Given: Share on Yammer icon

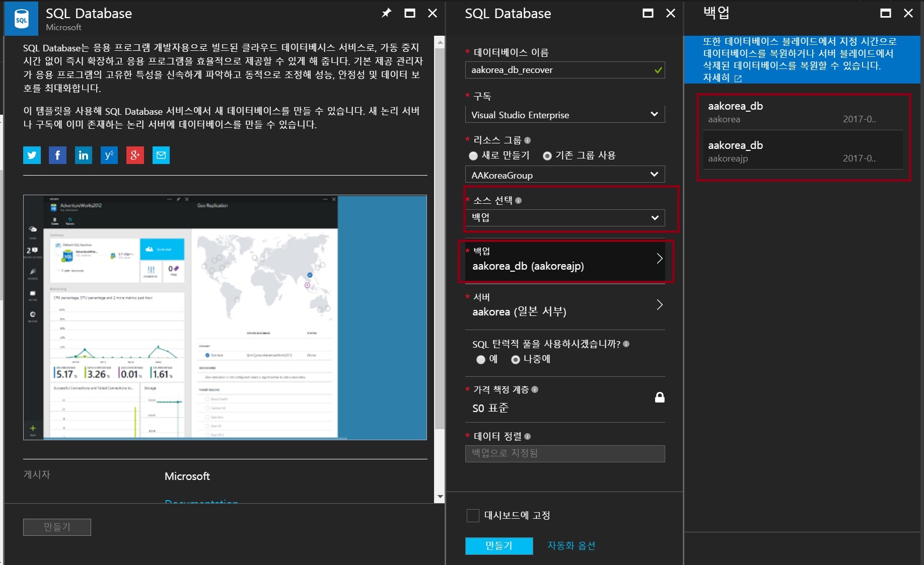Looking at the screenshot, I should [x=109, y=155].
